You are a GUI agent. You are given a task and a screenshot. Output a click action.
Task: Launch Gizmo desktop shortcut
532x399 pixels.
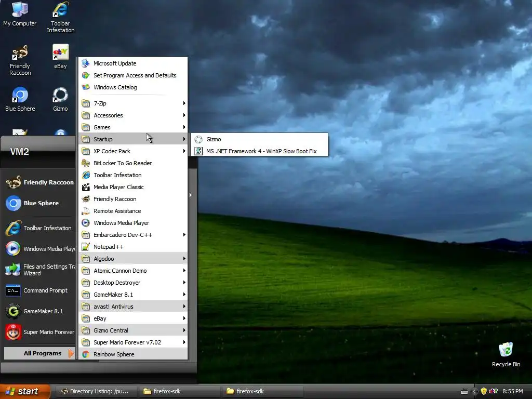coord(60,99)
